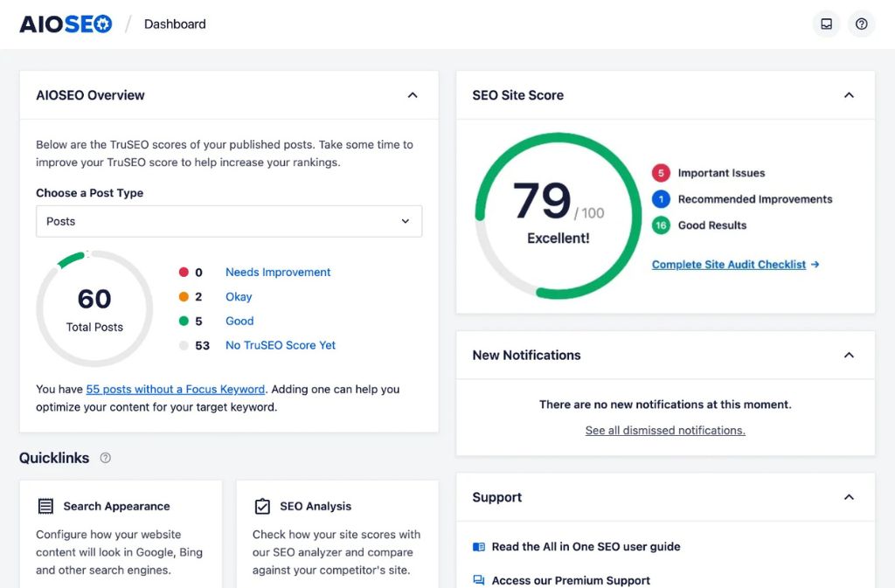Click the 79/100 site score progress ring
The image size is (895, 588).
tap(559, 214)
